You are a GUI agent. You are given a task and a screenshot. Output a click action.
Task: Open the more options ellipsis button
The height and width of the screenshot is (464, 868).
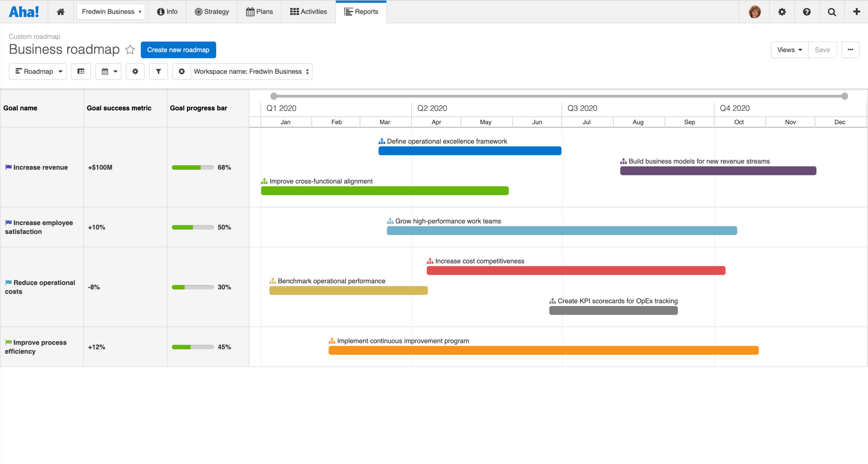[x=851, y=50]
